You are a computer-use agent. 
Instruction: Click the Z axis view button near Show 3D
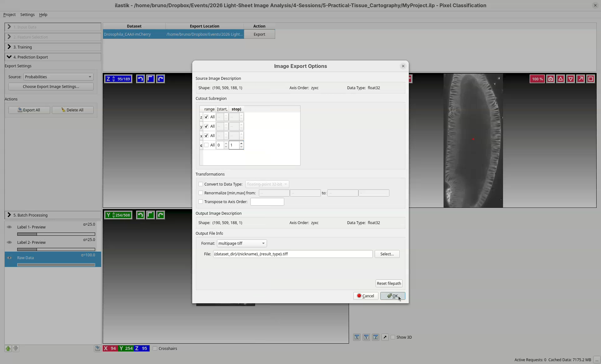376,337
